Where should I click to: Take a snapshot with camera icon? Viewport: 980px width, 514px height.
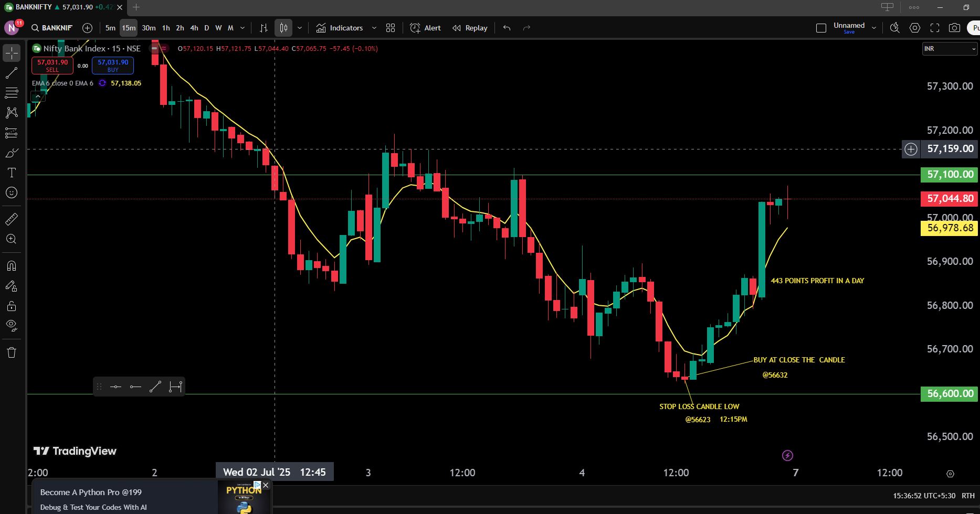click(954, 28)
